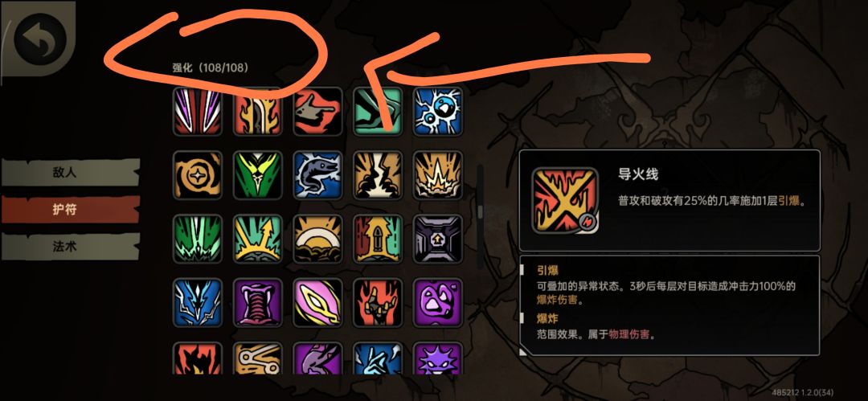
Task: Select the orange compass star charm icon
Action: (198, 175)
